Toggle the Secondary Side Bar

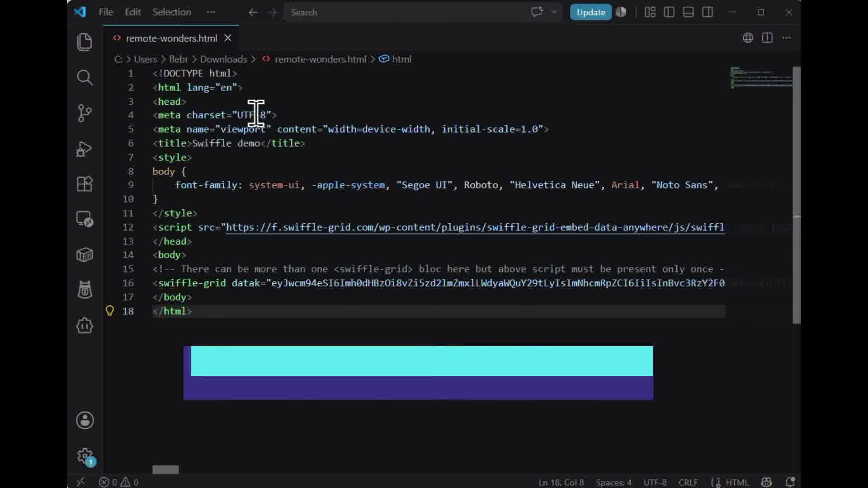(x=708, y=12)
